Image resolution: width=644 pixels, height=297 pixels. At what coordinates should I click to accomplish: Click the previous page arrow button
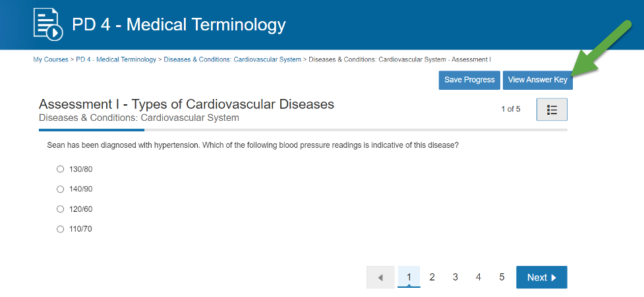[380, 278]
